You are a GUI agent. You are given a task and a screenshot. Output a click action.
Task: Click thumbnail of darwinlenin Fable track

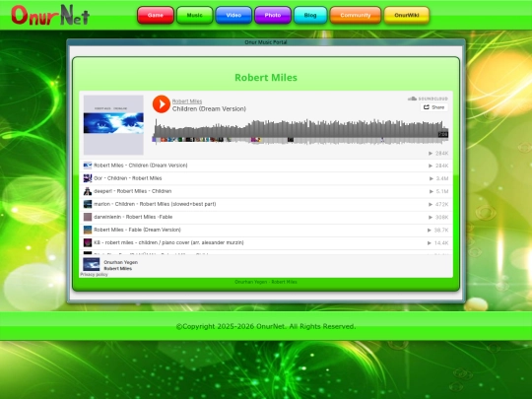pyautogui.click(x=88, y=217)
